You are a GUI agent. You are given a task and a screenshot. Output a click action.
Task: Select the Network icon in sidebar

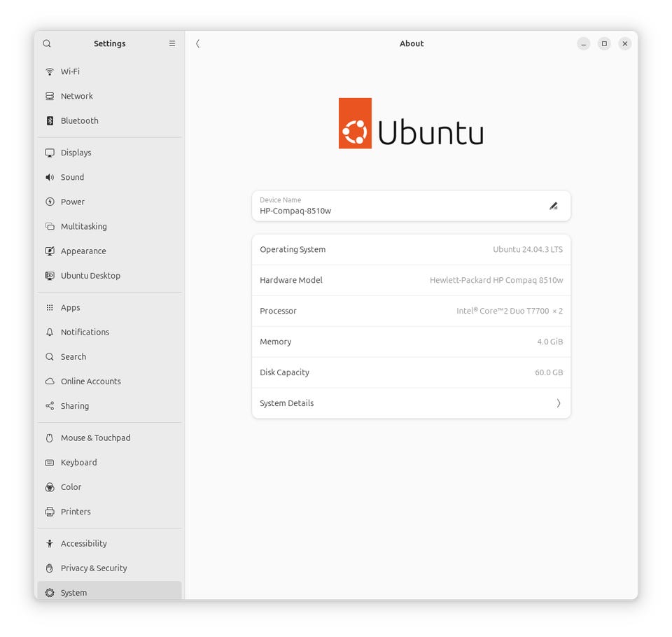tap(50, 96)
